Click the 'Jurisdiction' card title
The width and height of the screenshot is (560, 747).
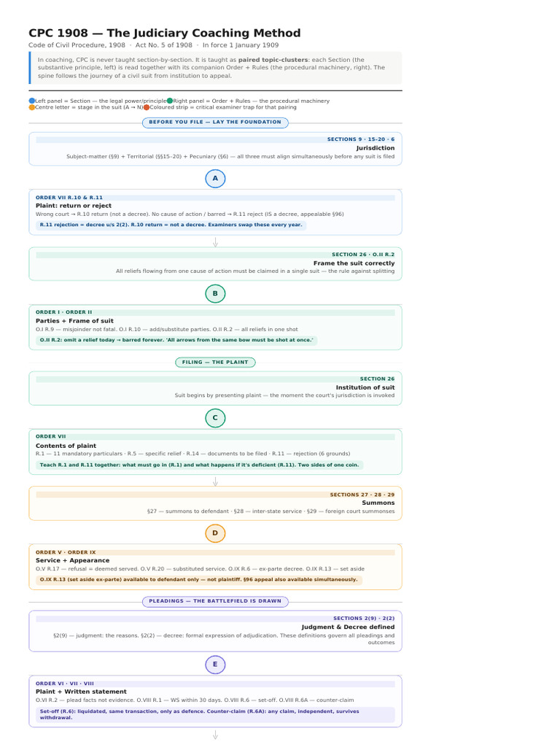(x=376, y=147)
